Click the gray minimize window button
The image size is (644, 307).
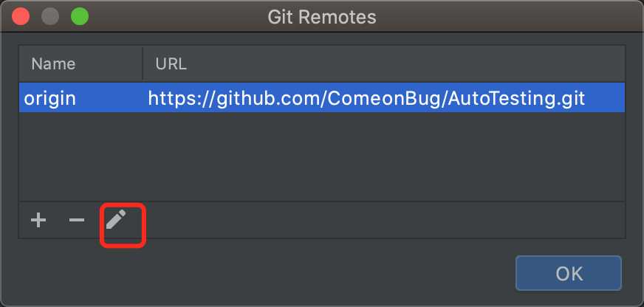pos(50,17)
